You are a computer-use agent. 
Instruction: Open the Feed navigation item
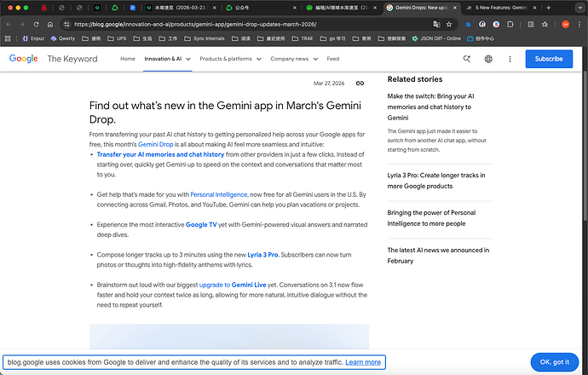[x=332, y=59]
